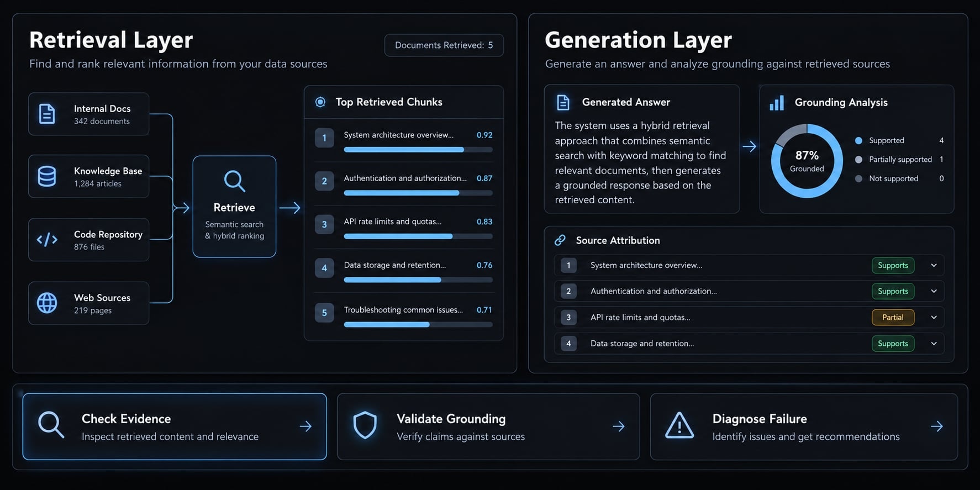Expand the Authentication and authorization attribution row

click(x=934, y=291)
